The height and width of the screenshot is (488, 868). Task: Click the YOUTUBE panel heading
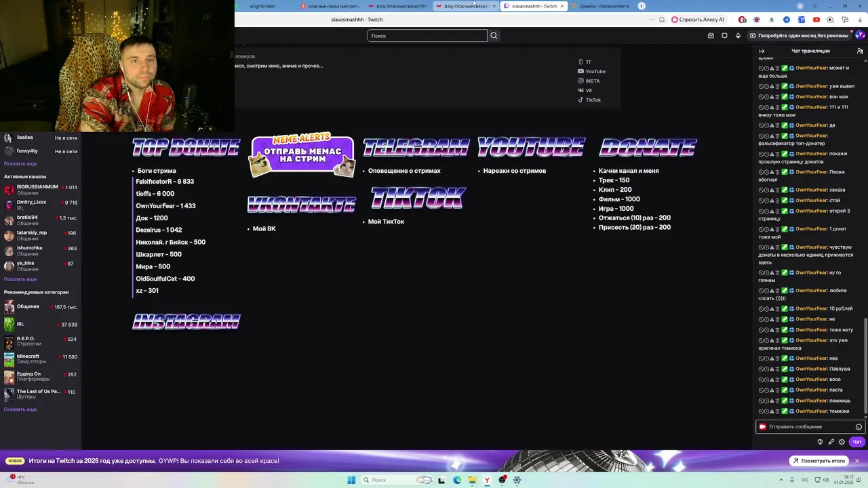[531, 147]
